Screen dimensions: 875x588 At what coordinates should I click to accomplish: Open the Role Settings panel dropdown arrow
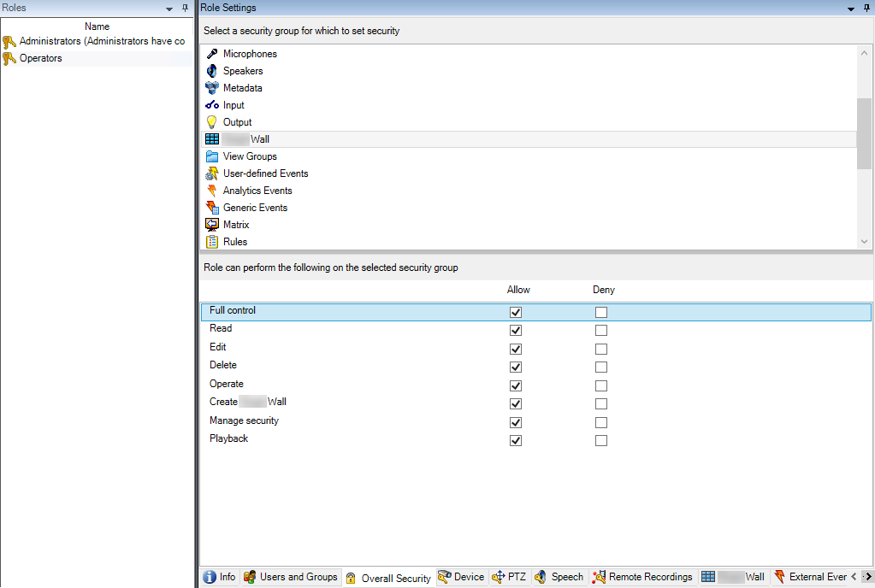[x=850, y=8]
